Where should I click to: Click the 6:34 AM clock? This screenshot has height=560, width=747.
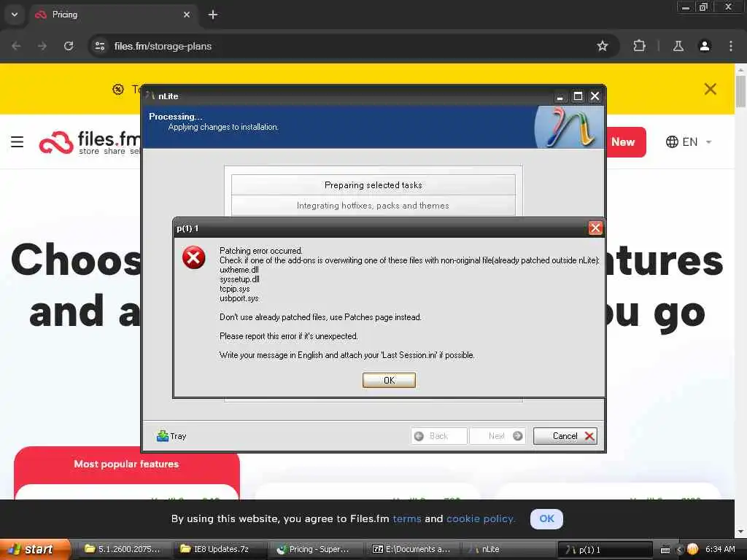click(x=720, y=549)
